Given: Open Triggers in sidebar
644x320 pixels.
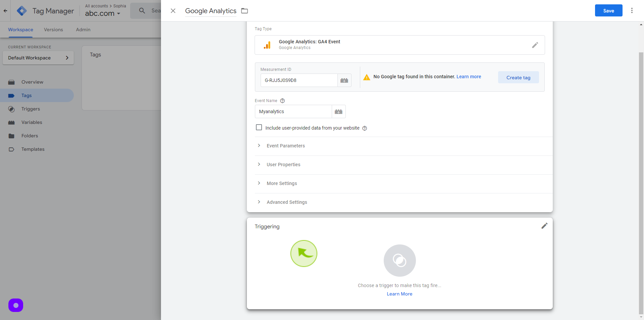Looking at the screenshot, I should tap(37, 109).
